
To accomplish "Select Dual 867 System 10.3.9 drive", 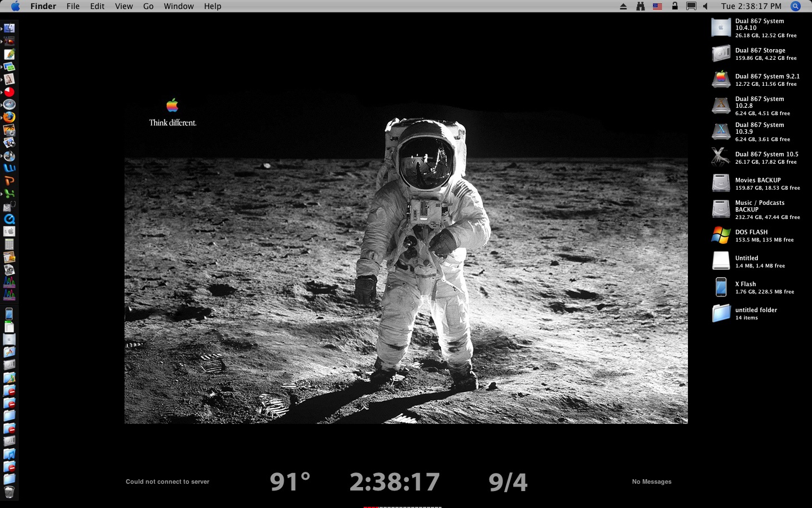I will (721, 132).
